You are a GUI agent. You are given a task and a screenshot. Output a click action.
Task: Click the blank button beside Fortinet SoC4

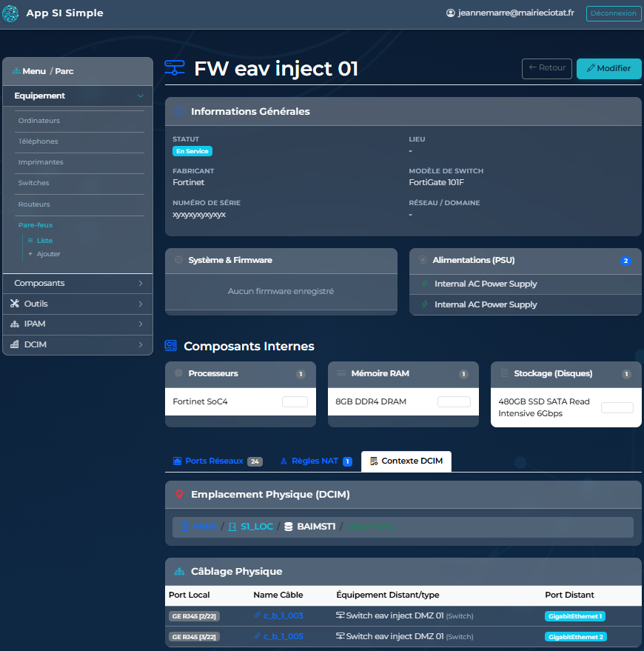point(295,402)
